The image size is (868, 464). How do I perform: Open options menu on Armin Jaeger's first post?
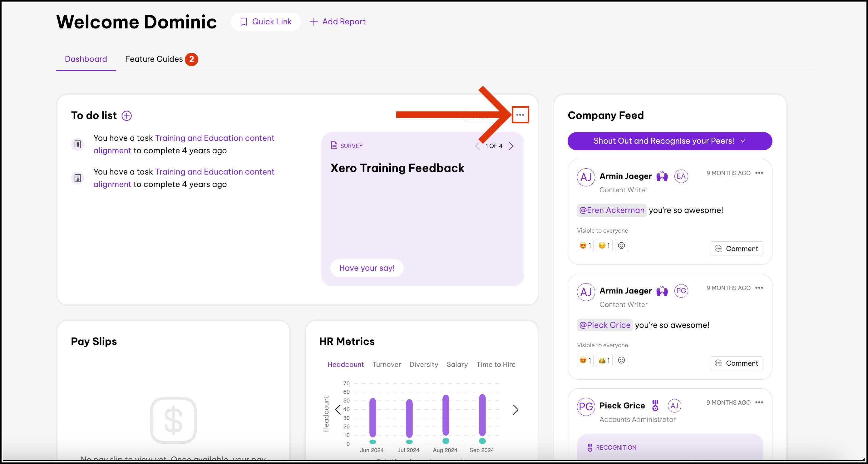coord(759,173)
